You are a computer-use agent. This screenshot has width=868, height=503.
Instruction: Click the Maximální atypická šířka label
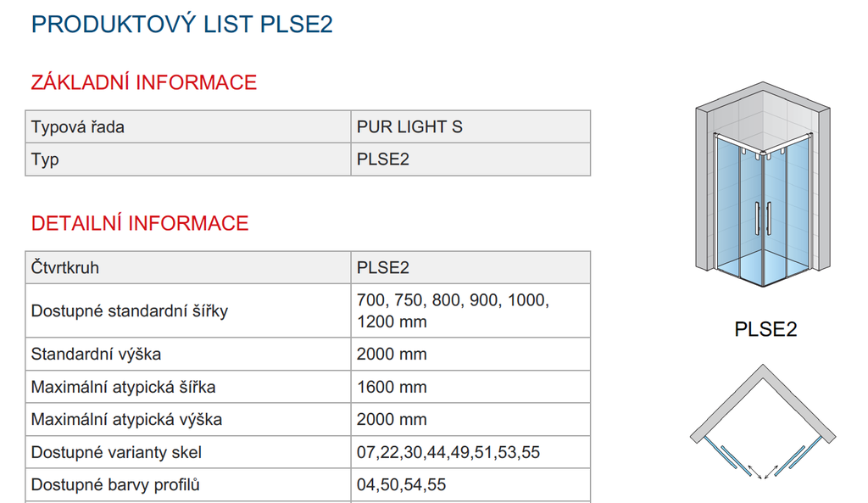[124, 387]
